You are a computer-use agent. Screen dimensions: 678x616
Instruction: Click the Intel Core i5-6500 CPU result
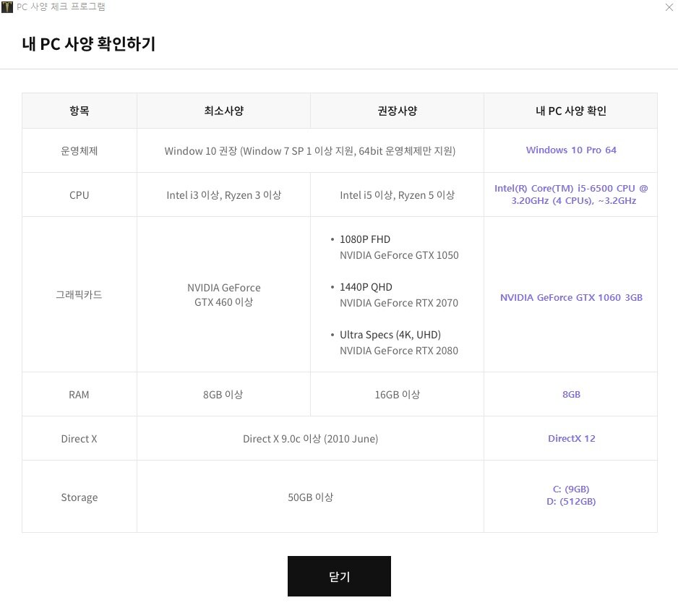pyautogui.click(x=571, y=194)
